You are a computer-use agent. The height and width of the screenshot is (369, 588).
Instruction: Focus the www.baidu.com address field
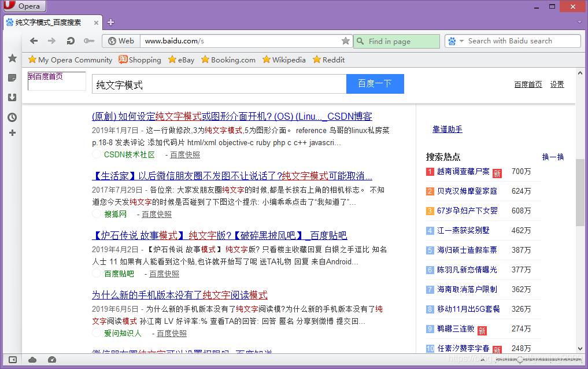point(240,41)
